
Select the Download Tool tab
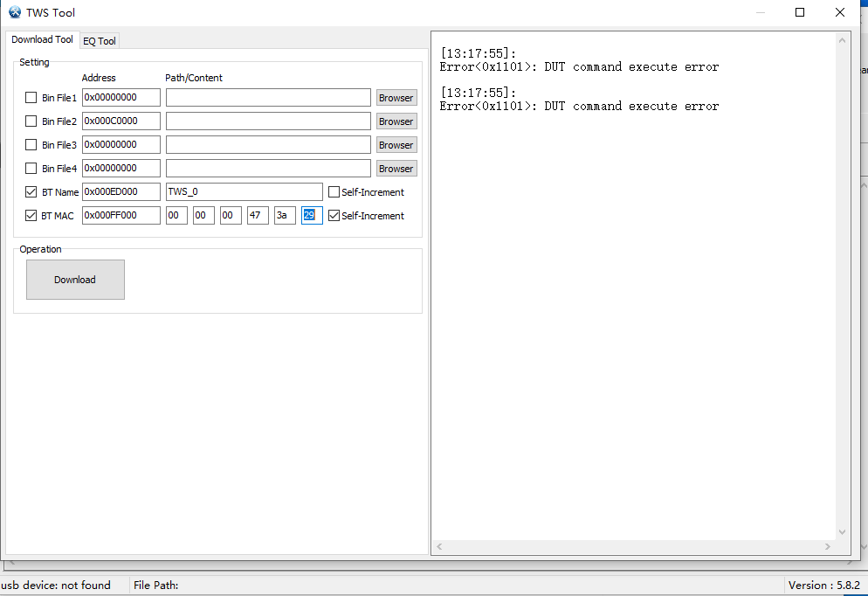(42, 40)
